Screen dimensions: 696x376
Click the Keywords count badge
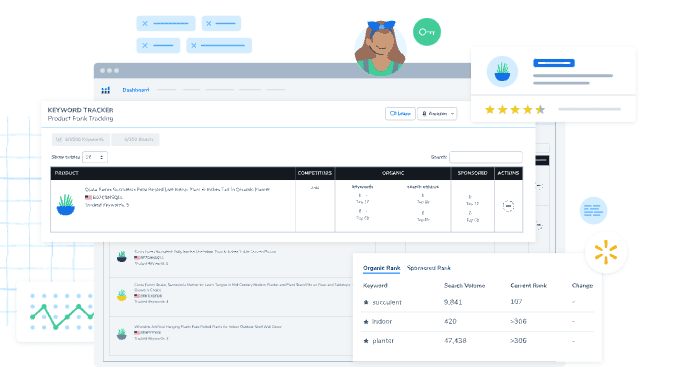pos(80,139)
